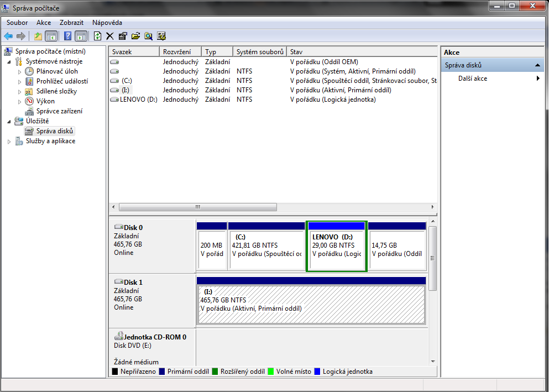Sort by the Typ column header
This screenshot has height=392, width=549.
click(x=217, y=52)
